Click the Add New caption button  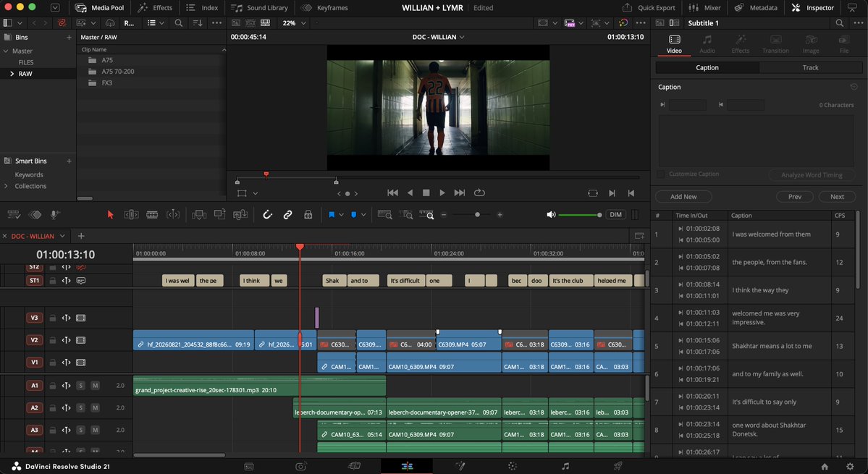click(683, 196)
